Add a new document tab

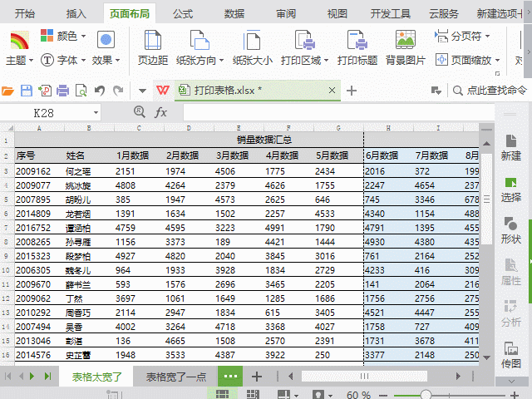pyautogui.click(x=352, y=91)
